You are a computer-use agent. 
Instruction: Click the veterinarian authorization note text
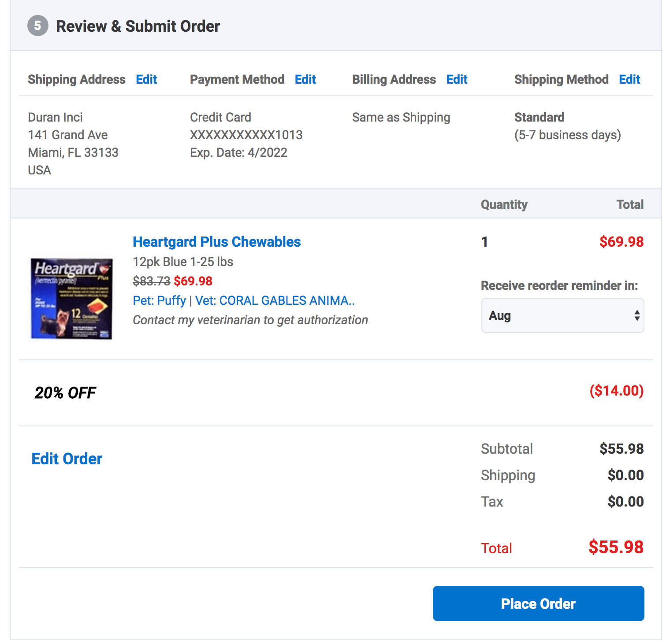point(250,320)
